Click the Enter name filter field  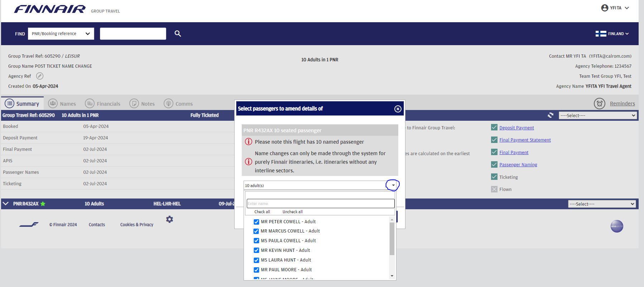321,204
